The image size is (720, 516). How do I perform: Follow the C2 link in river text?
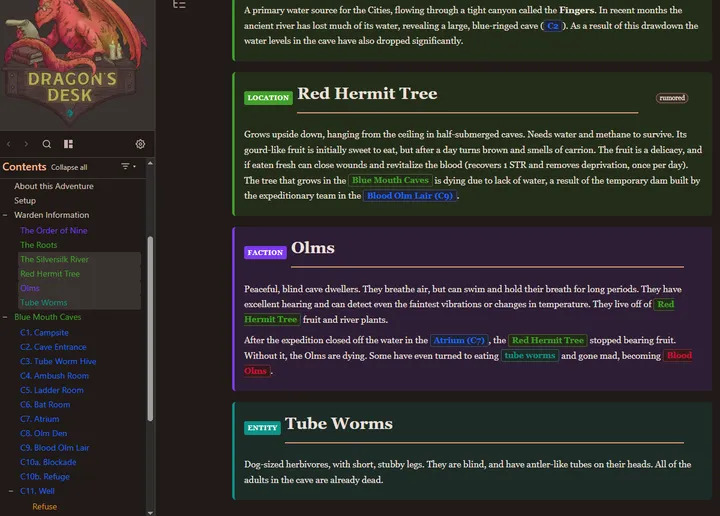pyautogui.click(x=553, y=26)
